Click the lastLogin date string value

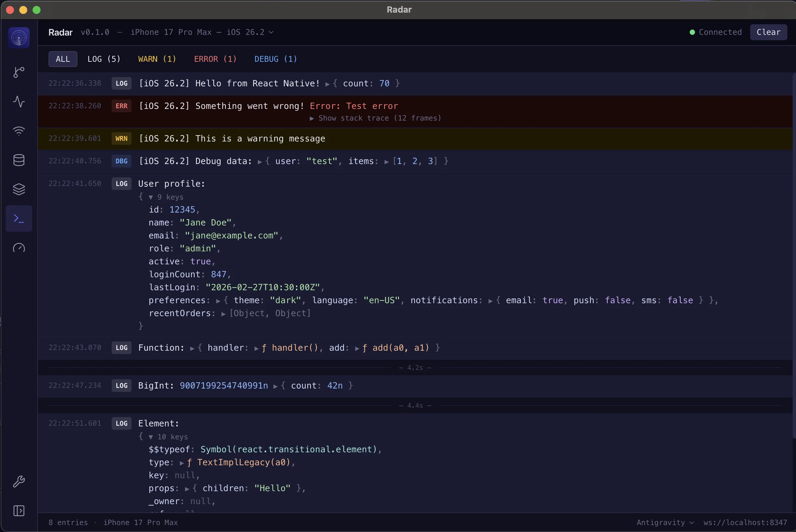[x=263, y=287]
